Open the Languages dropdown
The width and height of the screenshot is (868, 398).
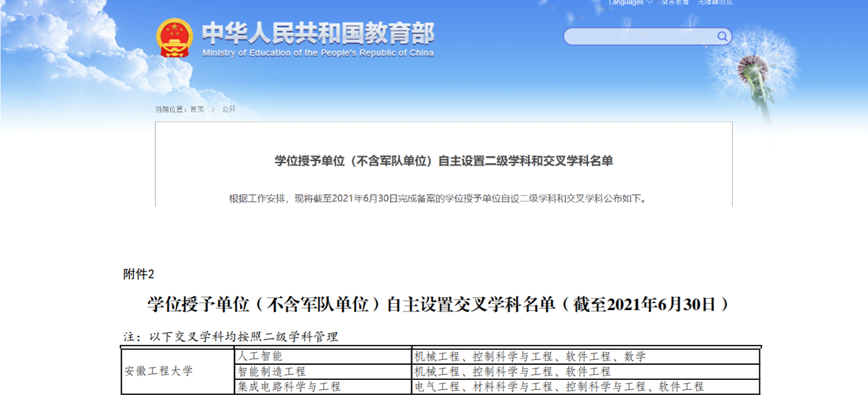630,3
